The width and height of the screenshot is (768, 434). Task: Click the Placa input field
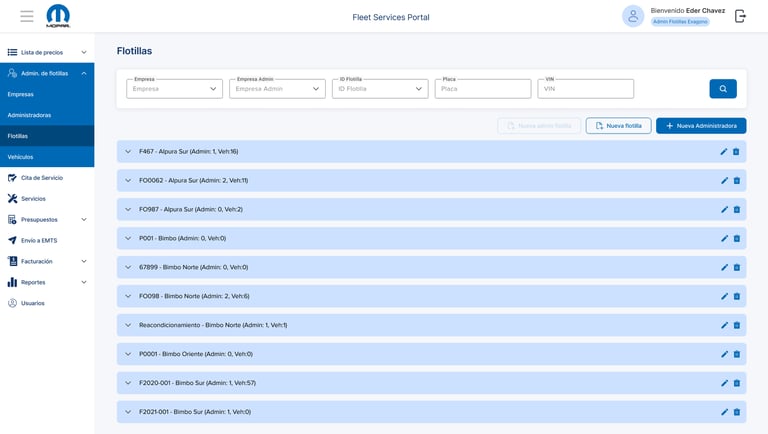[483, 89]
